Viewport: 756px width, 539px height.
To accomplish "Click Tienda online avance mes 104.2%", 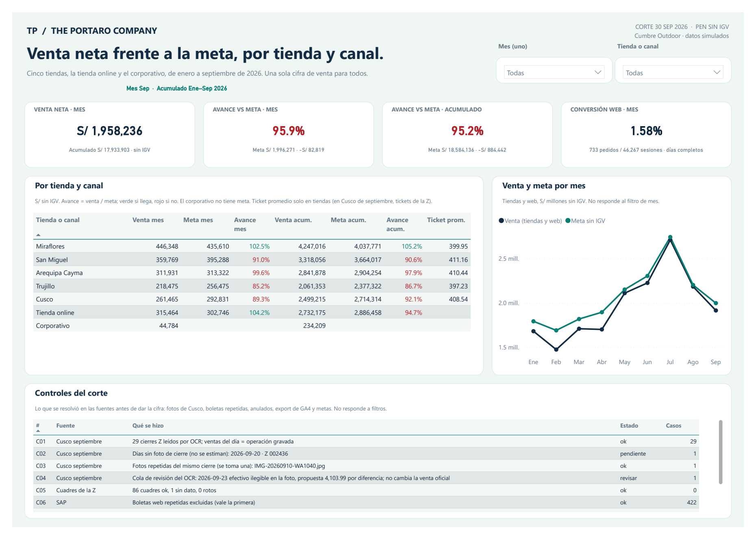I will (x=259, y=313).
